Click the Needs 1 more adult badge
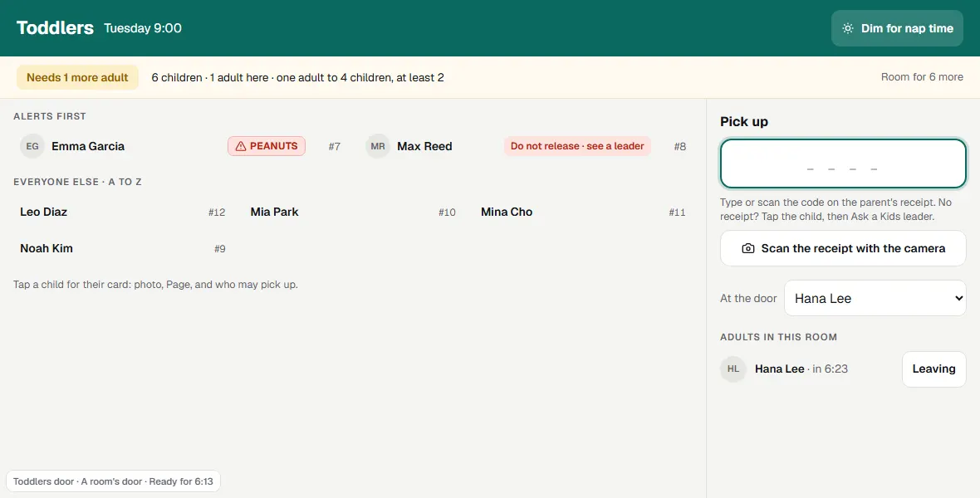The width and height of the screenshot is (980, 498). click(x=77, y=77)
